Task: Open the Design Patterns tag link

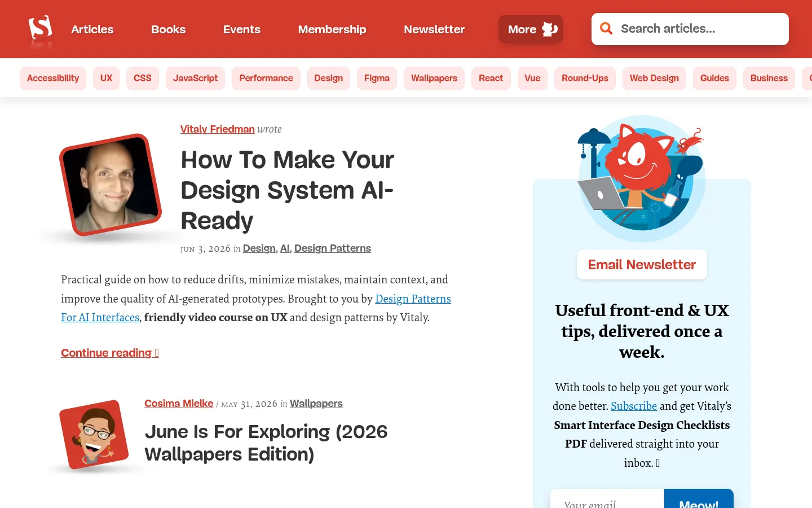Action: [x=333, y=248]
